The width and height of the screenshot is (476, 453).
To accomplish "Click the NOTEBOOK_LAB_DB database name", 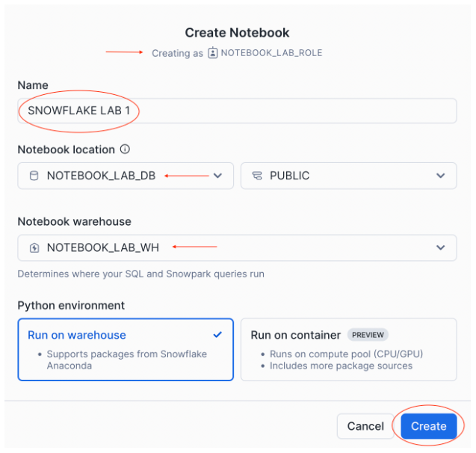I will tap(101, 176).
